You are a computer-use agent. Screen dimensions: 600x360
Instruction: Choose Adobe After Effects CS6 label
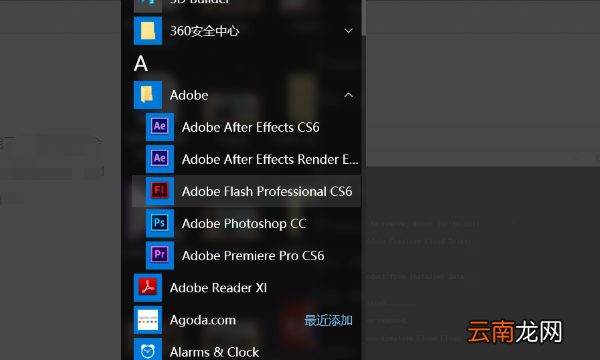tap(251, 127)
